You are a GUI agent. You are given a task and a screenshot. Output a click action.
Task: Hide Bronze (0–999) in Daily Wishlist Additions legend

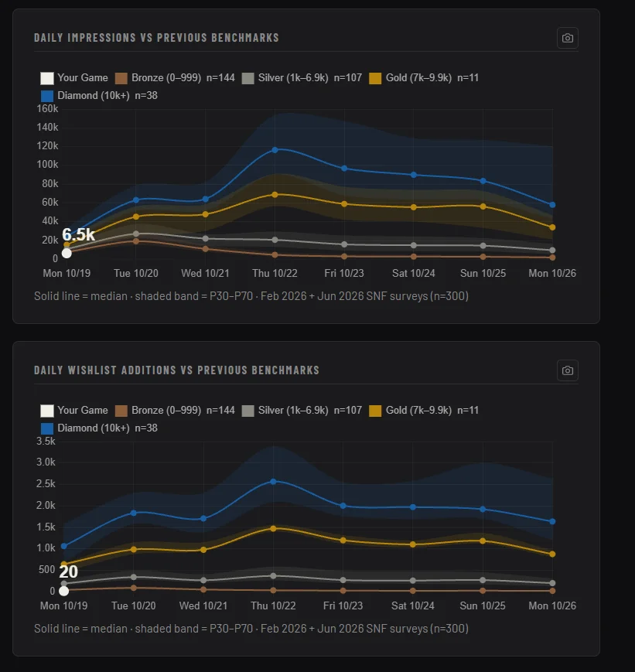coord(175,411)
